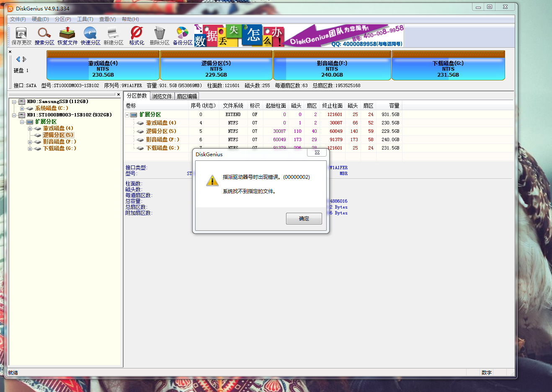Switch to the 浏览文件 tab
Screen dimensions: 552x392
[x=162, y=96]
